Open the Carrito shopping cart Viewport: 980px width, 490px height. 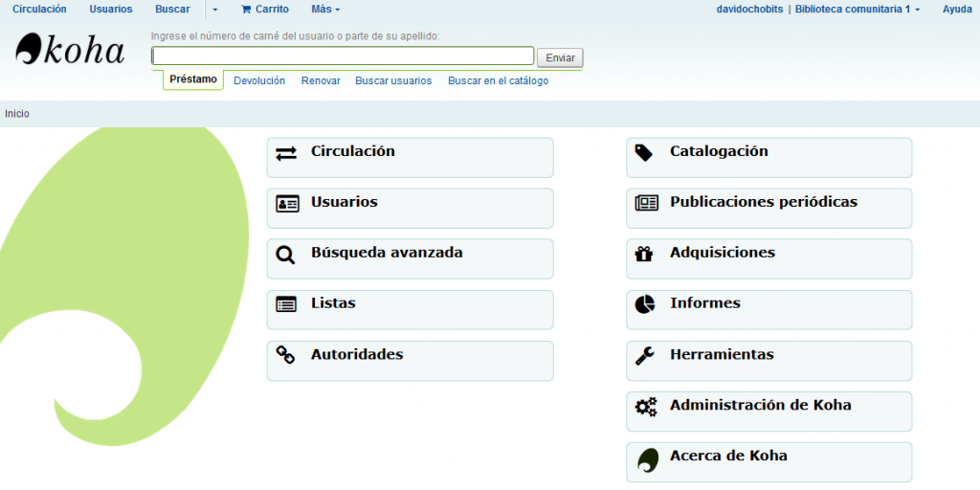[x=265, y=10]
